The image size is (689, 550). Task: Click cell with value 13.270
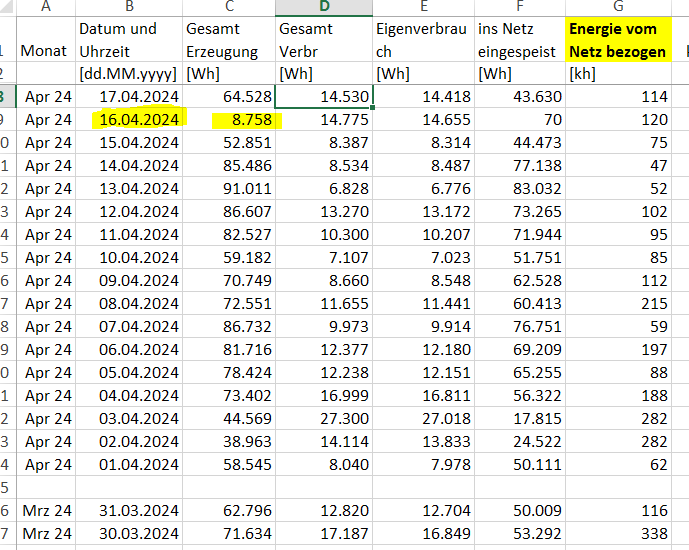324,212
